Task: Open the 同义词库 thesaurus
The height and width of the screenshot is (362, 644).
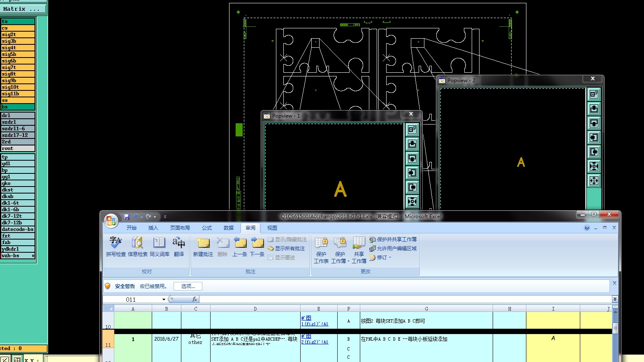Action: (x=160, y=247)
